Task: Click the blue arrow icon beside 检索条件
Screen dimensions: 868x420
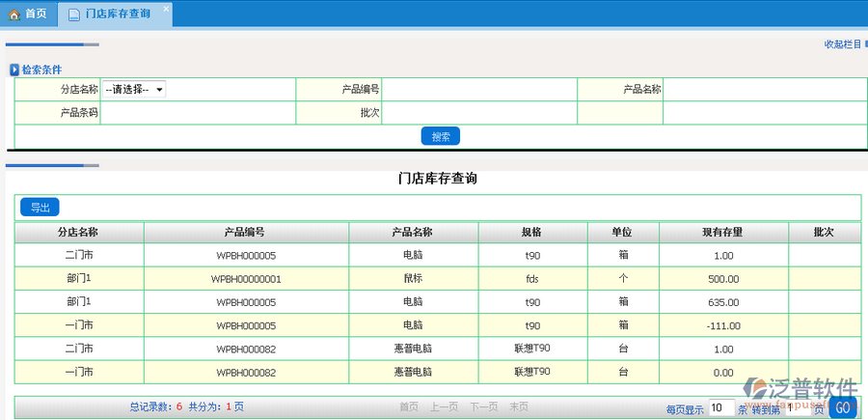Action: click(14, 70)
